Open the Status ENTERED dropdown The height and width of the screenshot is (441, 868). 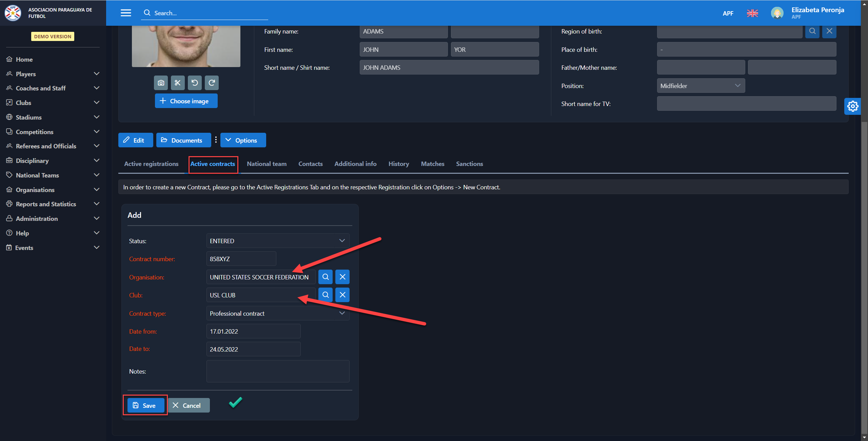[x=277, y=241]
